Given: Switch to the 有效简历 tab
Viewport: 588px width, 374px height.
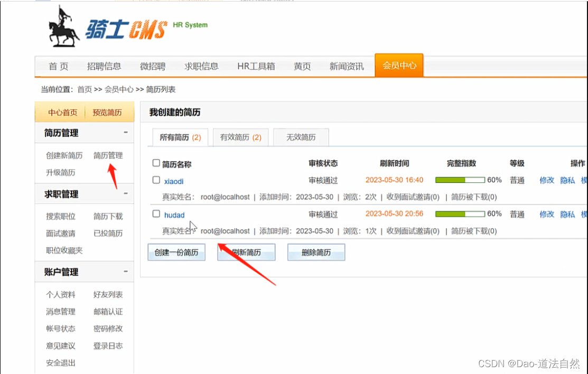Looking at the screenshot, I should pos(239,137).
